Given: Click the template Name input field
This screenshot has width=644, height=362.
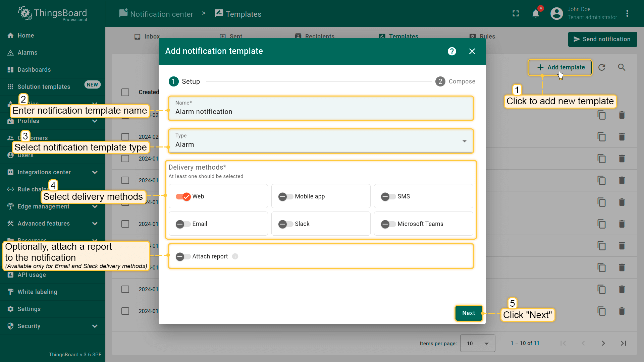Looking at the screenshot, I should pyautogui.click(x=320, y=112).
